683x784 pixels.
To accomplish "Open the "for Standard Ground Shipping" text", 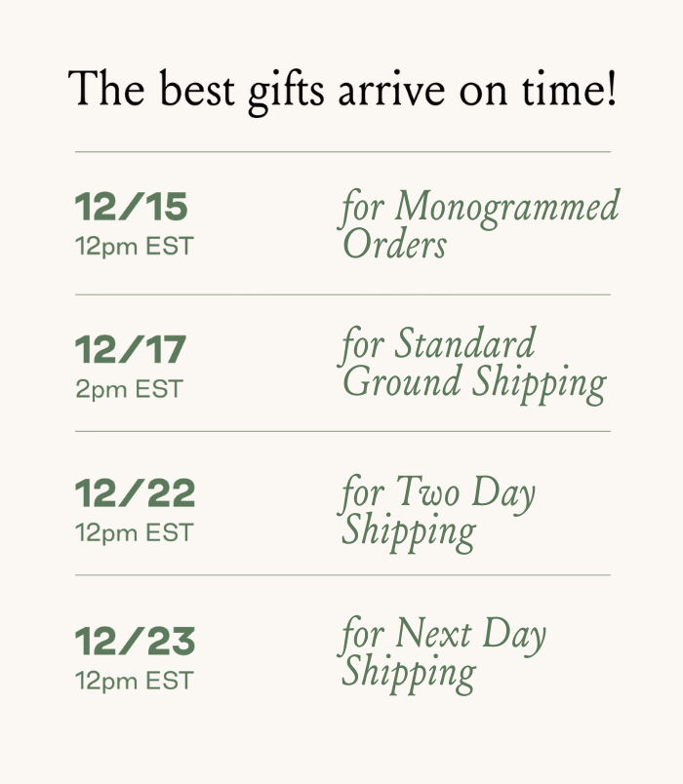I will tap(472, 364).
